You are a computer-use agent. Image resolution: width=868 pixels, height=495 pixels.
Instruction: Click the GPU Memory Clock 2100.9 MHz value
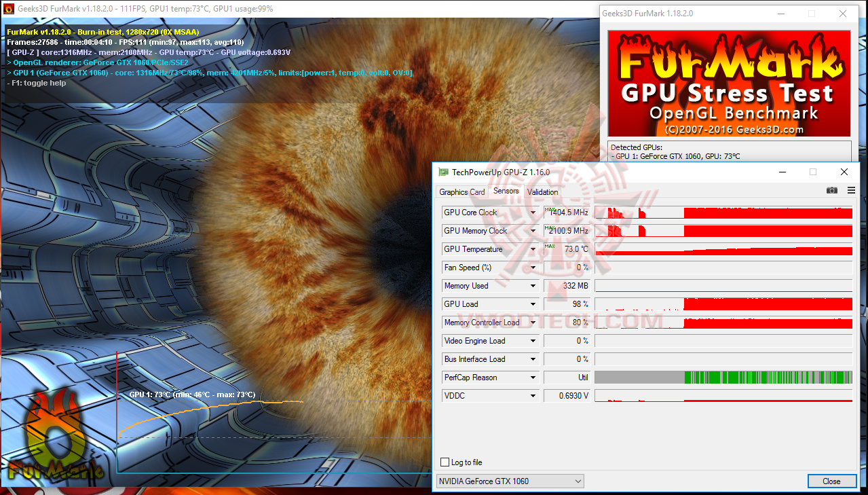(x=567, y=231)
